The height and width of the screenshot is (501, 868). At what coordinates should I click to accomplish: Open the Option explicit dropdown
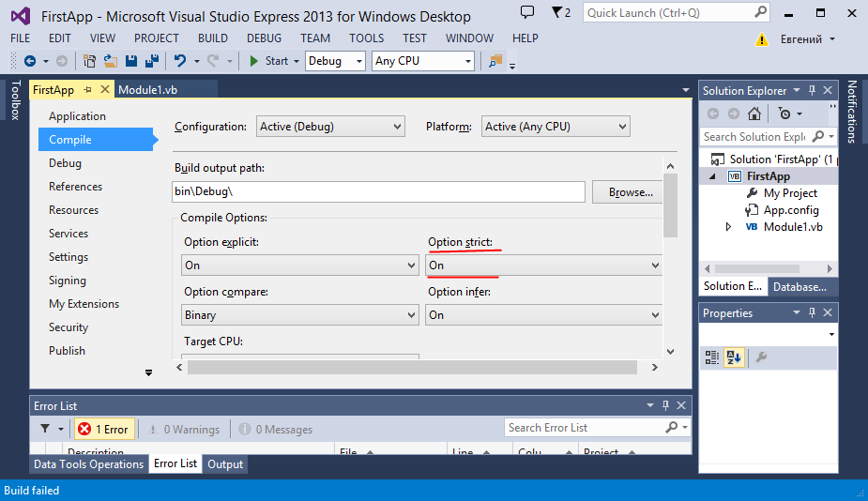(x=300, y=266)
